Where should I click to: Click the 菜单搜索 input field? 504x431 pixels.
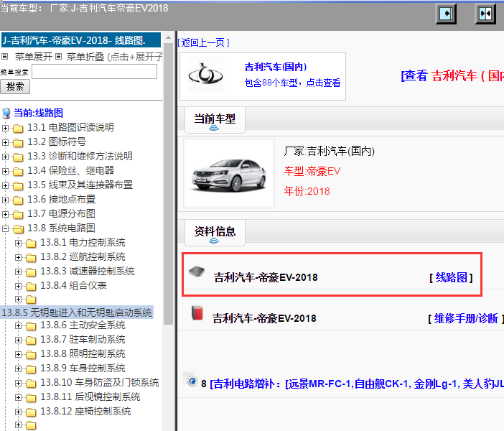[94, 71]
